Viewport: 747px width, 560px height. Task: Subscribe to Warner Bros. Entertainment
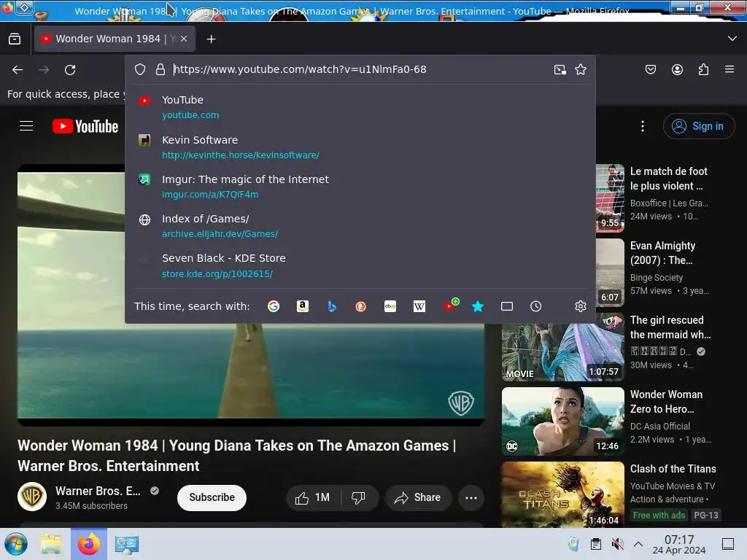[x=212, y=497]
